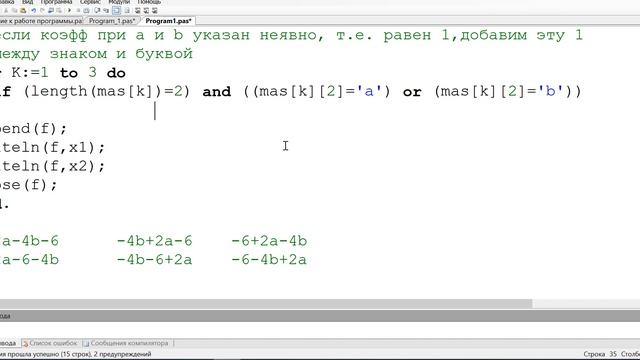Toggle the highlighted output window icon
The width and height of the screenshot is (640, 360).
point(116,10)
